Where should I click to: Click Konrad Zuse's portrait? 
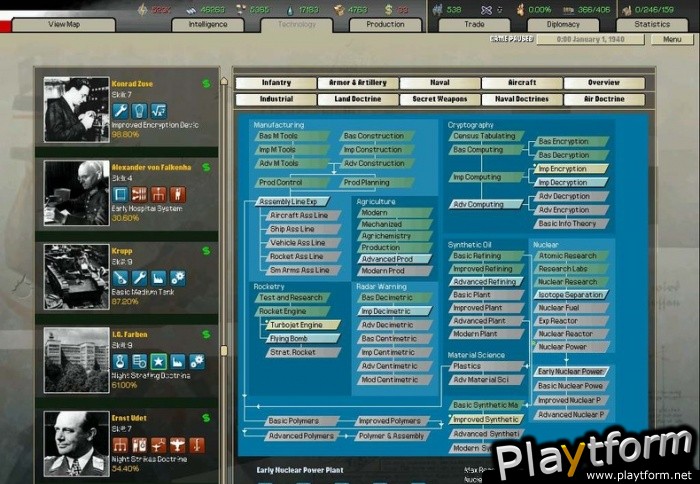coord(76,109)
